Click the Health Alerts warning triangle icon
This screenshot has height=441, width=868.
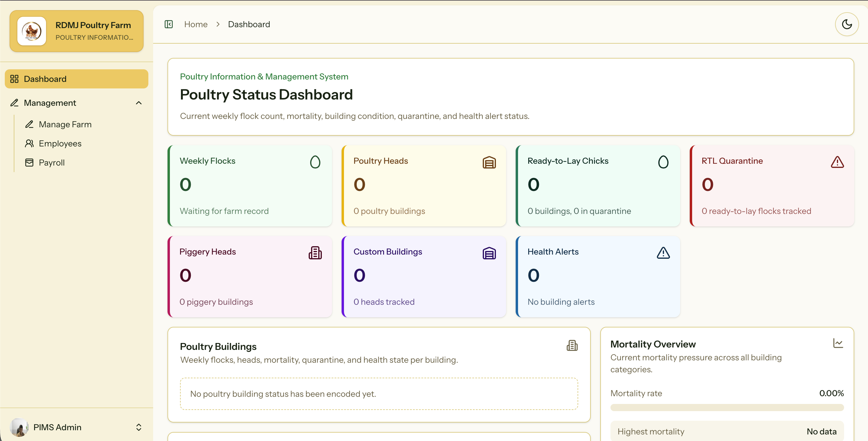663,253
